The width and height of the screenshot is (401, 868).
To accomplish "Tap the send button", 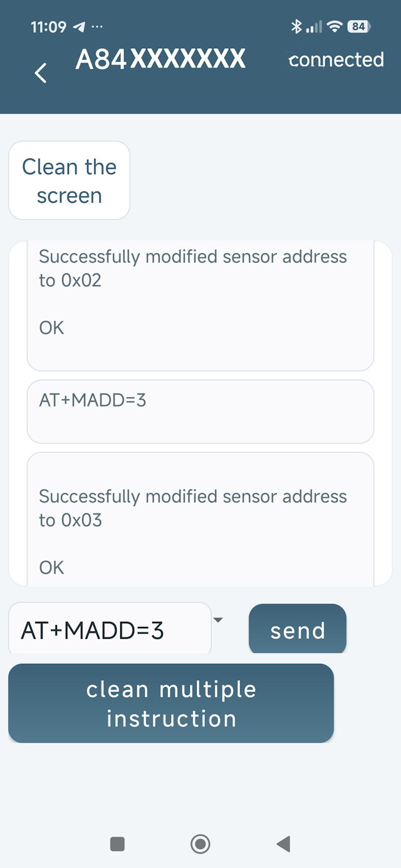I will pos(298,629).
